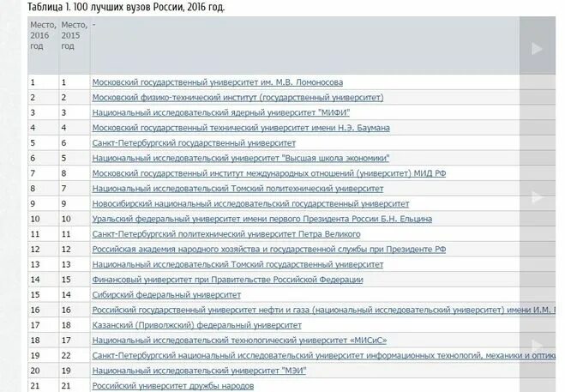Open the "Высшая школа экономики" link
The image size is (565, 392).
[x=241, y=158]
